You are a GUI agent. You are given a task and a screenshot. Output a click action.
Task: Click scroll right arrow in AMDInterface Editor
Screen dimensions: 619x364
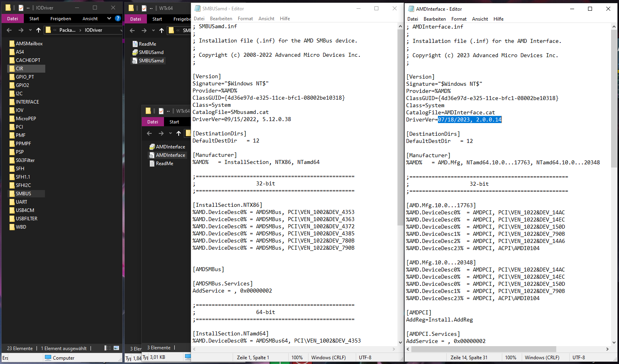click(x=607, y=349)
